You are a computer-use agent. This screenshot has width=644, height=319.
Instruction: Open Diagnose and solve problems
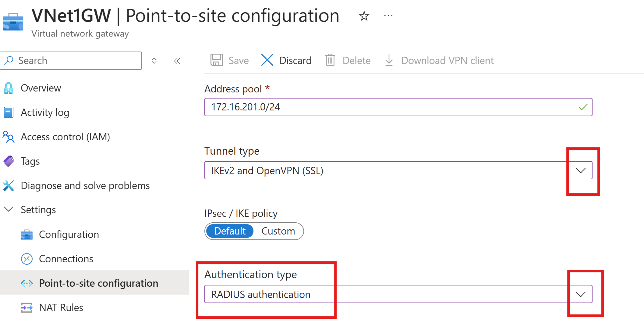(x=85, y=186)
